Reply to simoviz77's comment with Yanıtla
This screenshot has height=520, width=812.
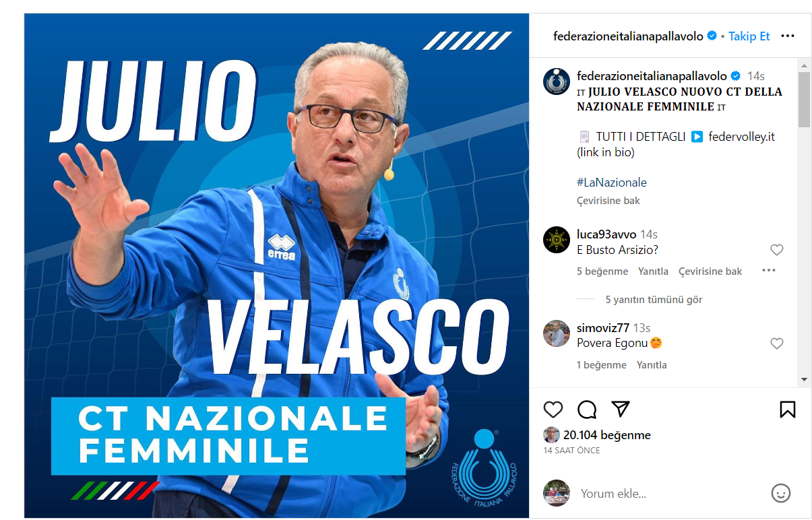pos(652,365)
